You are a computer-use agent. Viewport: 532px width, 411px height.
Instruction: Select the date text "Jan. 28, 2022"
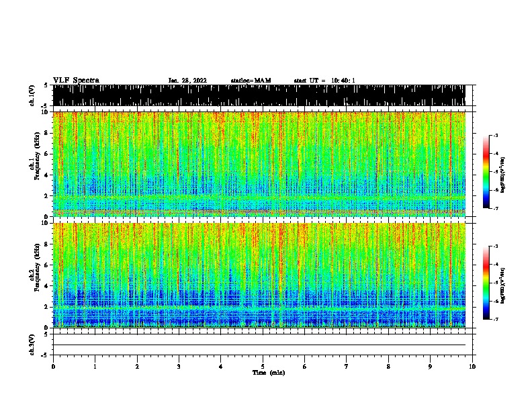pyautogui.click(x=187, y=81)
